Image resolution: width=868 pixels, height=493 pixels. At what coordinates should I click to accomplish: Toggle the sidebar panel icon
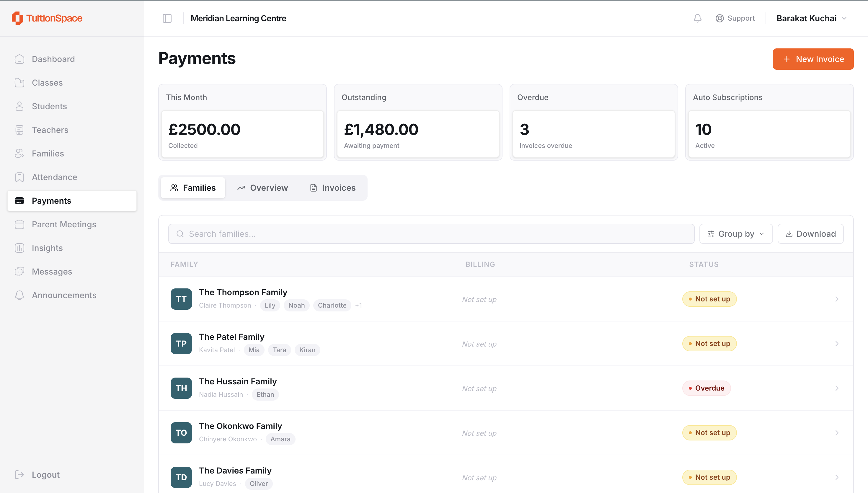click(167, 18)
